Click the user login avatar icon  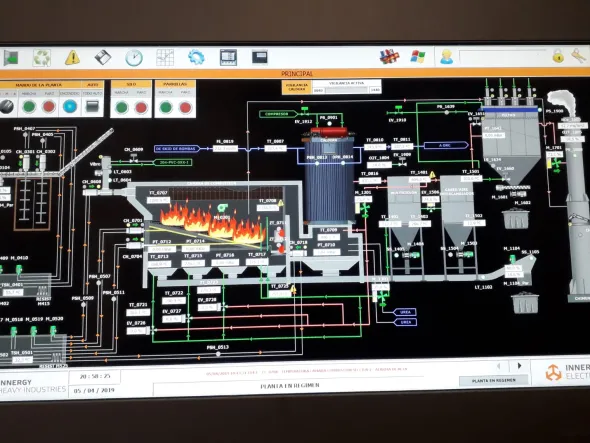pos(446,57)
